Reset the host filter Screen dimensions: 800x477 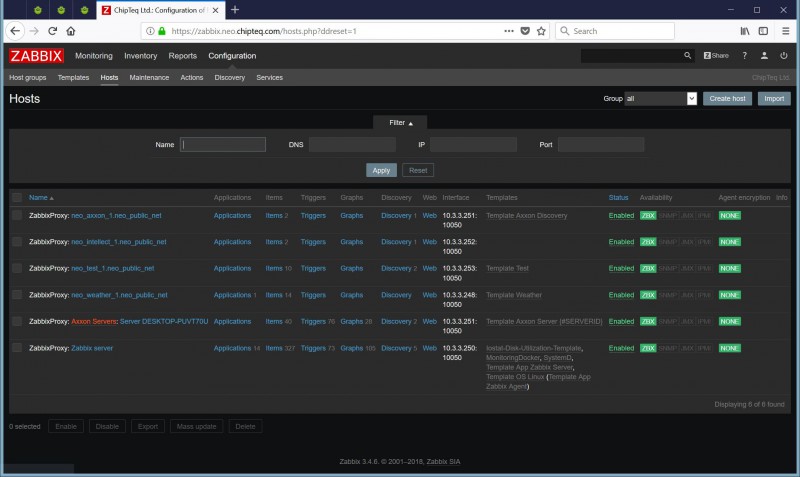pyautogui.click(x=418, y=170)
